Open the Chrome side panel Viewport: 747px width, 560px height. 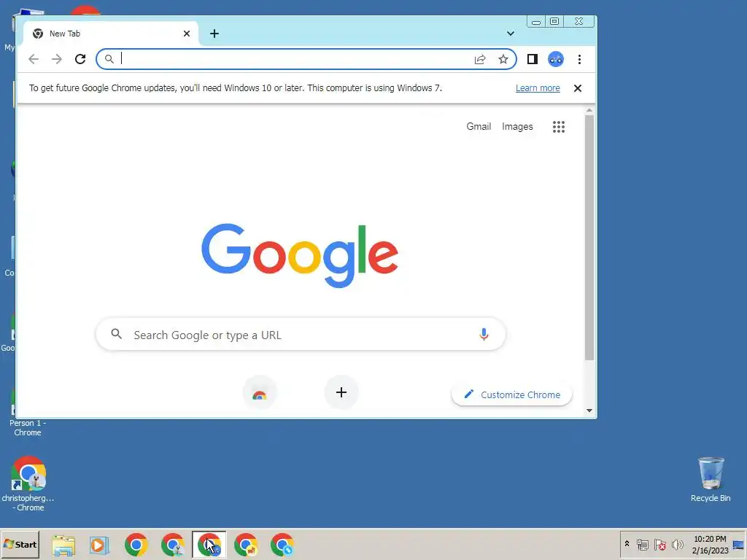(x=532, y=59)
